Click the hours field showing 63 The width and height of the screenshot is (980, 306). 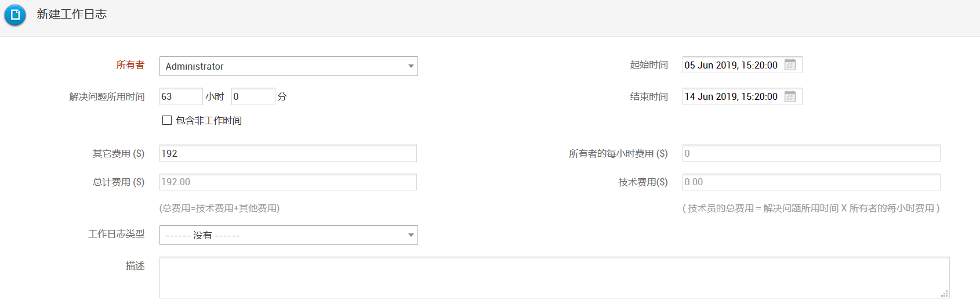181,96
